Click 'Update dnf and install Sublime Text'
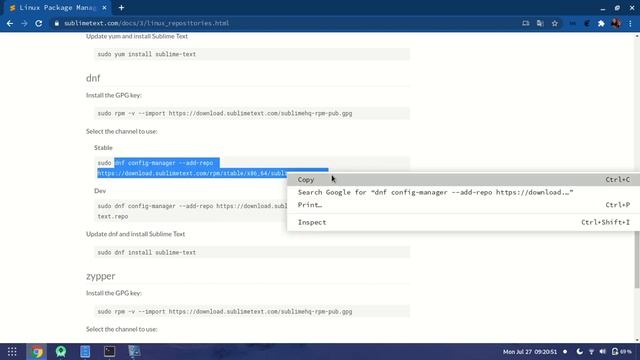640x360 pixels. (x=136, y=234)
